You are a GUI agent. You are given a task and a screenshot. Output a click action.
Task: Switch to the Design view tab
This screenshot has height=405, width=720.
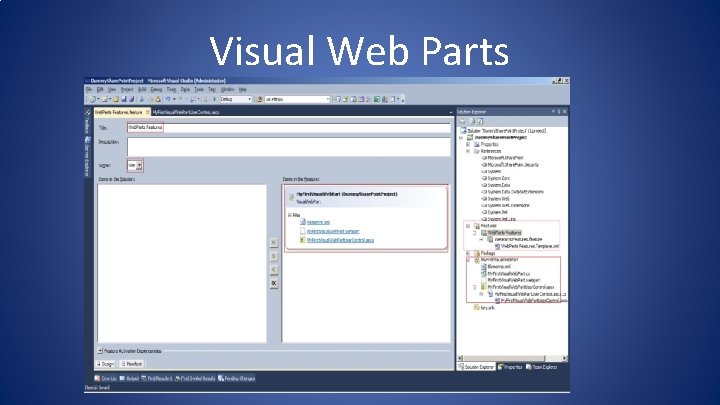point(106,364)
